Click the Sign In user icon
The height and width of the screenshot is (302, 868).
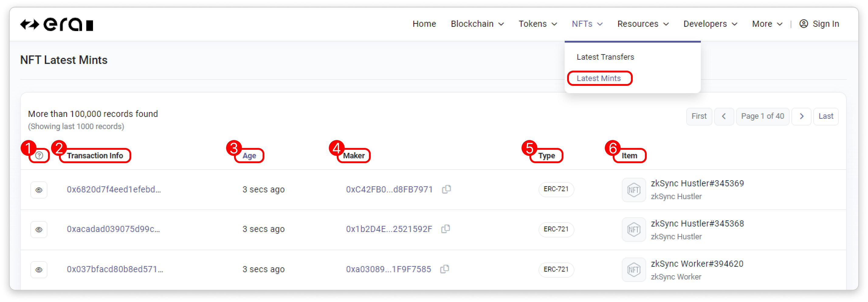pyautogui.click(x=804, y=24)
